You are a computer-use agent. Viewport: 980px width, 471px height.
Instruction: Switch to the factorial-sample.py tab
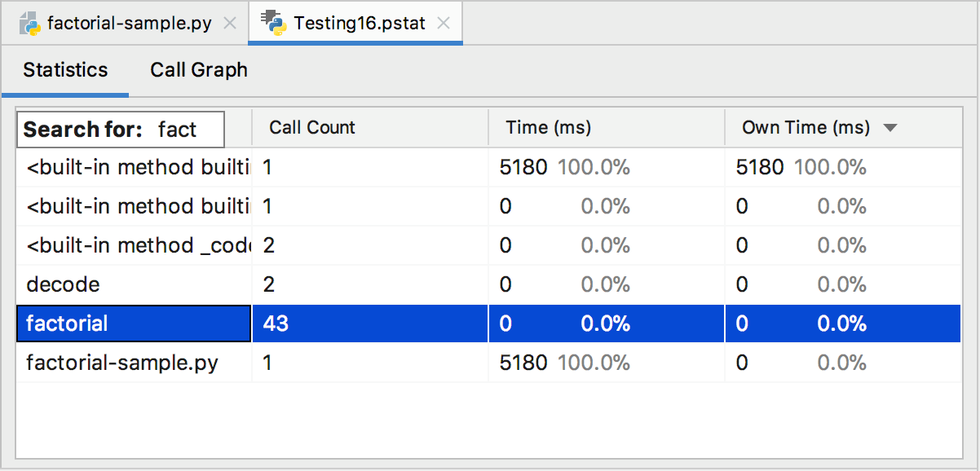[129, 23]
